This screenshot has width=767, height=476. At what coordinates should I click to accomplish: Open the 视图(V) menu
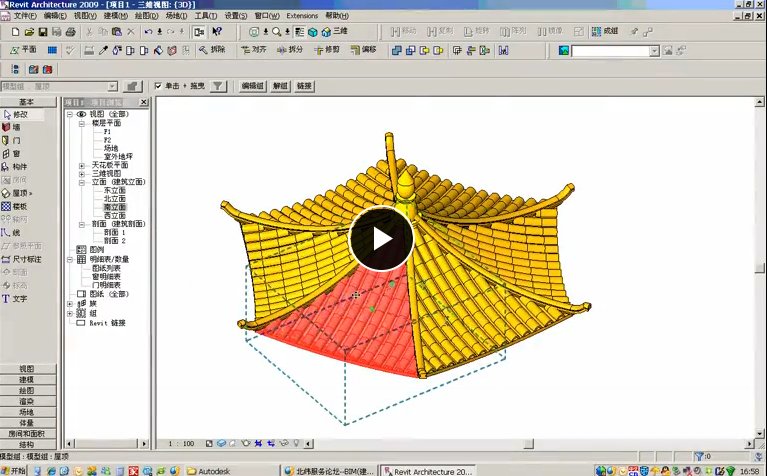tap(85, 16)
